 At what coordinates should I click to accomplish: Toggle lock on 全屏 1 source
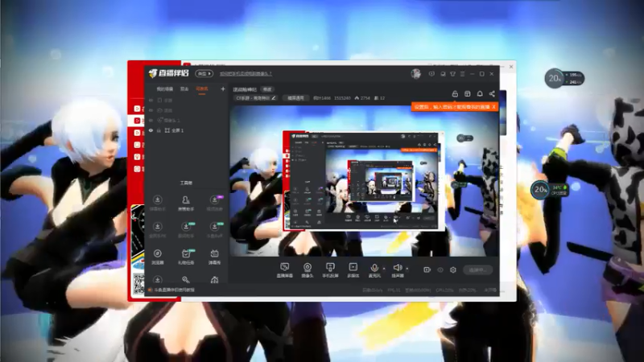tap(159, 130)
